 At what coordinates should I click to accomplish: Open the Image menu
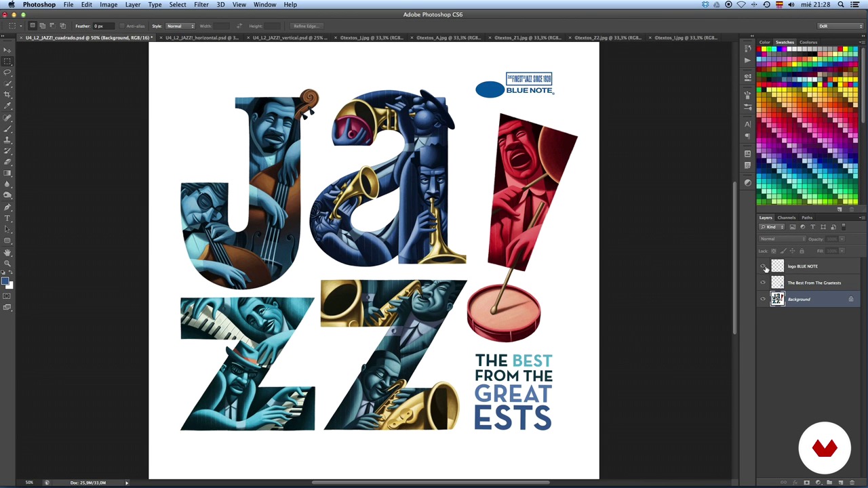(108, 5)
